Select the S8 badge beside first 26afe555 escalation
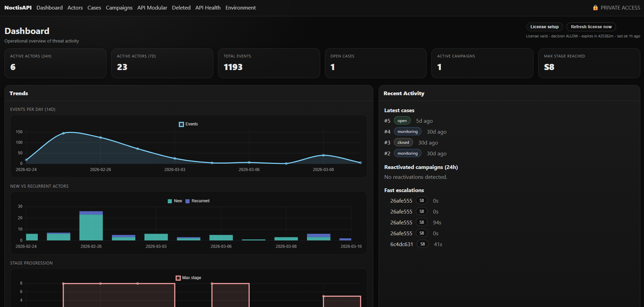Screen dimensions: 644x307 tap(422, 200)
